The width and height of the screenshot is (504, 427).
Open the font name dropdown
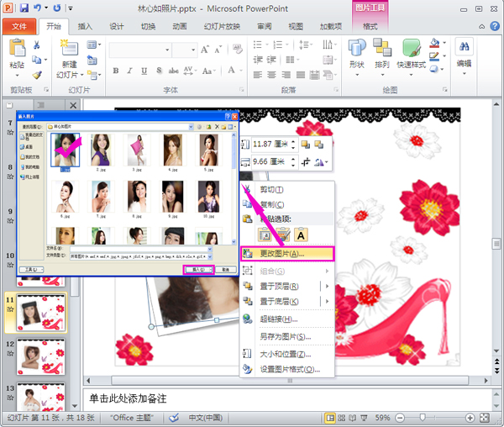(167, 50)
